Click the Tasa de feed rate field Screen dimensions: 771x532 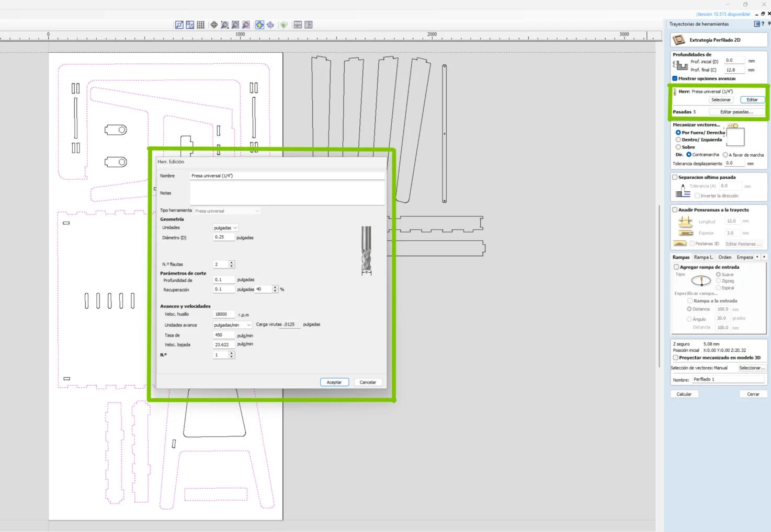[224, 335]
